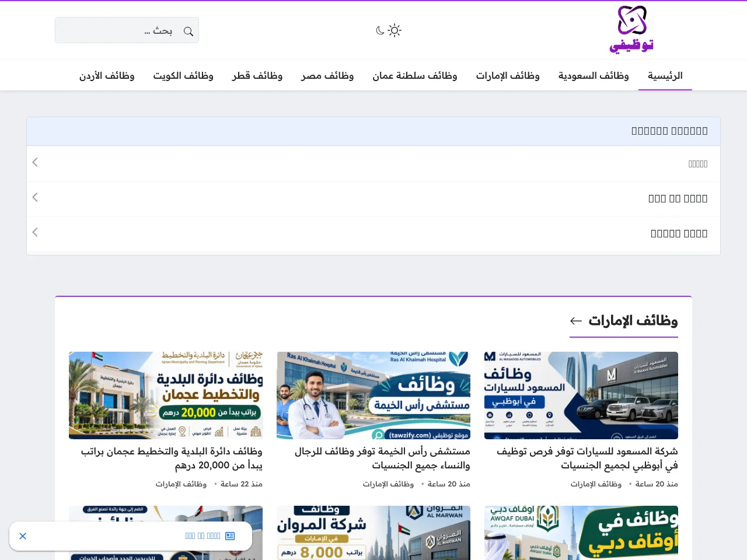Viewport: 747px width, 560px height.
Task: Click the منذ 22 ساعة timestamp
Action: tap(242, 484)
